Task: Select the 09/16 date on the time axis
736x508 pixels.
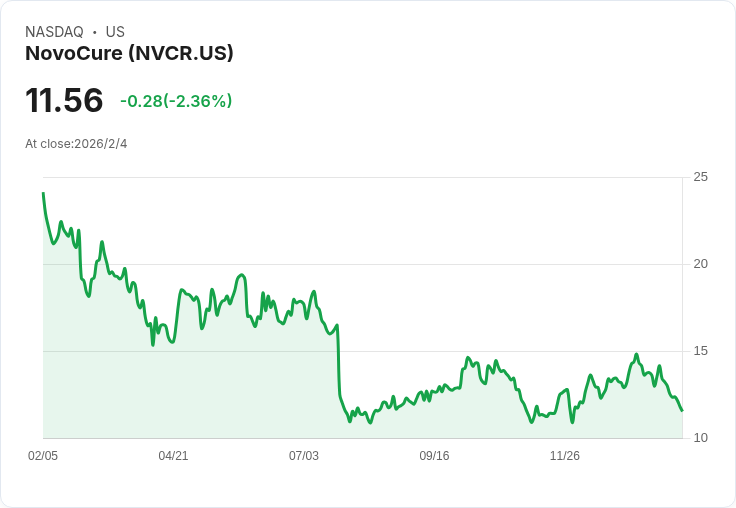Action: [434, 456]
